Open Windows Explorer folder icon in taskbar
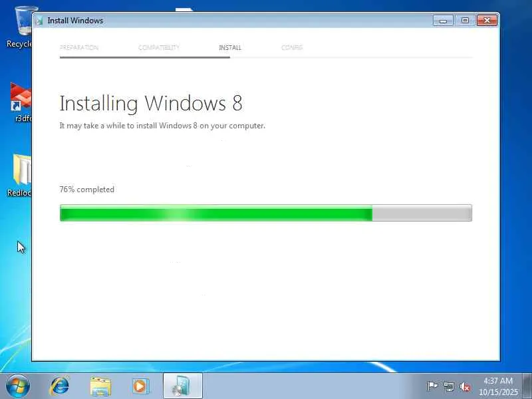 (100, 386)
